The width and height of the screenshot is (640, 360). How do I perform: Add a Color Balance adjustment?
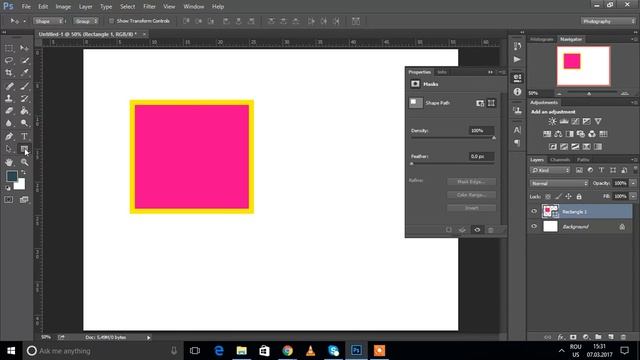[558, 134]
